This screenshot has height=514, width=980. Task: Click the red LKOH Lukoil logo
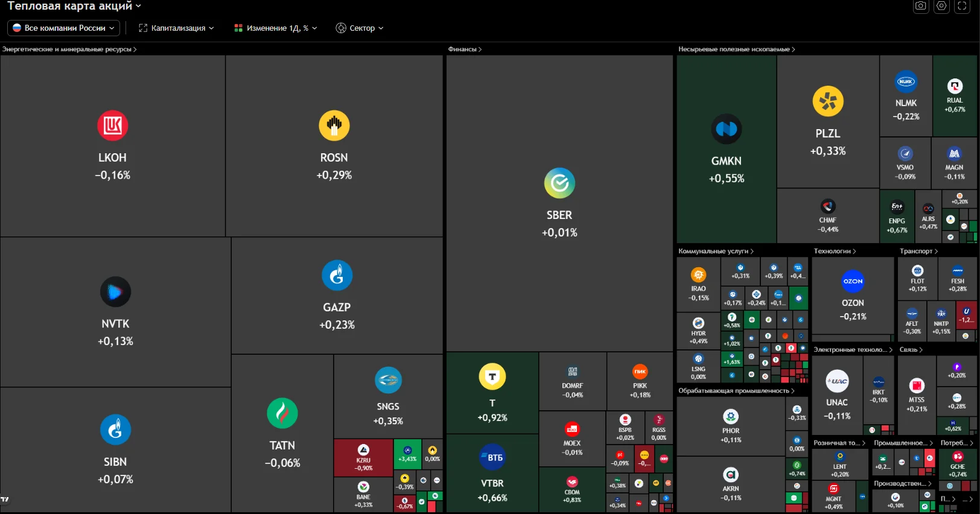click(113, 125)
